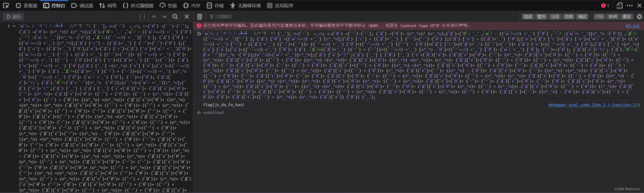Open the devtools more options menu
Screen dimensions: 644x193
coord(629,6)
